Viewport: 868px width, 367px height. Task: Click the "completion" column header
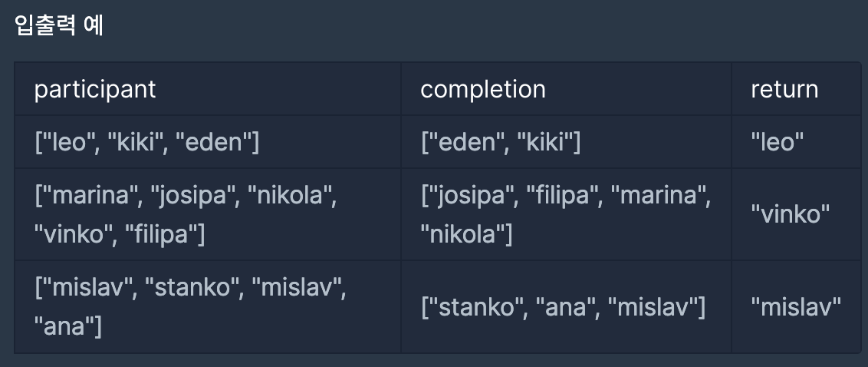[x=483, y=89]
